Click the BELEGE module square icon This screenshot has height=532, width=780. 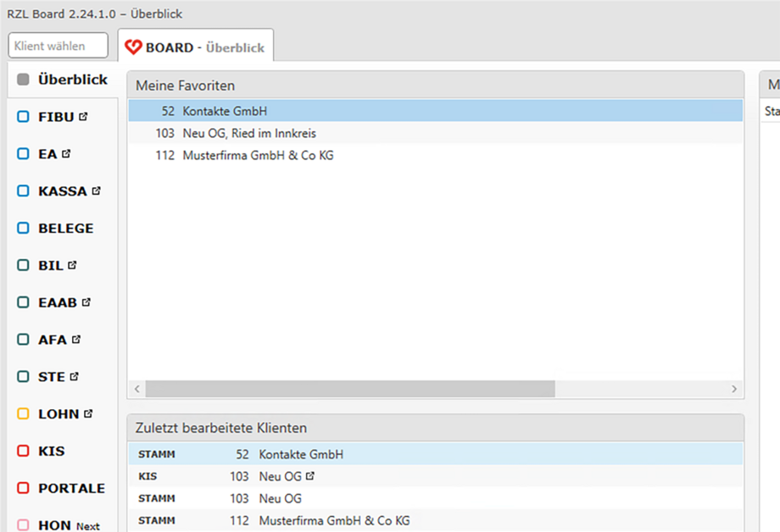[x=22, y=228]
